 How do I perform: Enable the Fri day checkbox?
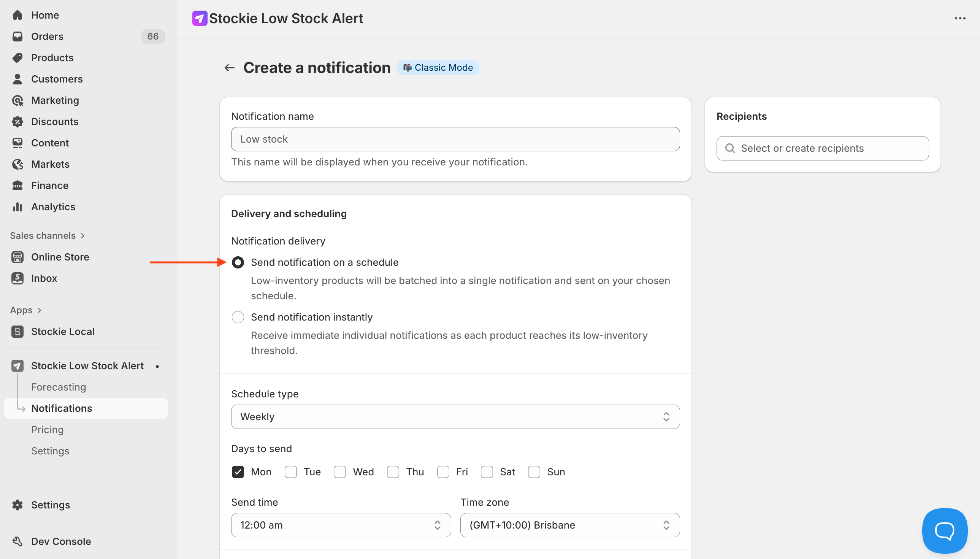tap(443, 472)
